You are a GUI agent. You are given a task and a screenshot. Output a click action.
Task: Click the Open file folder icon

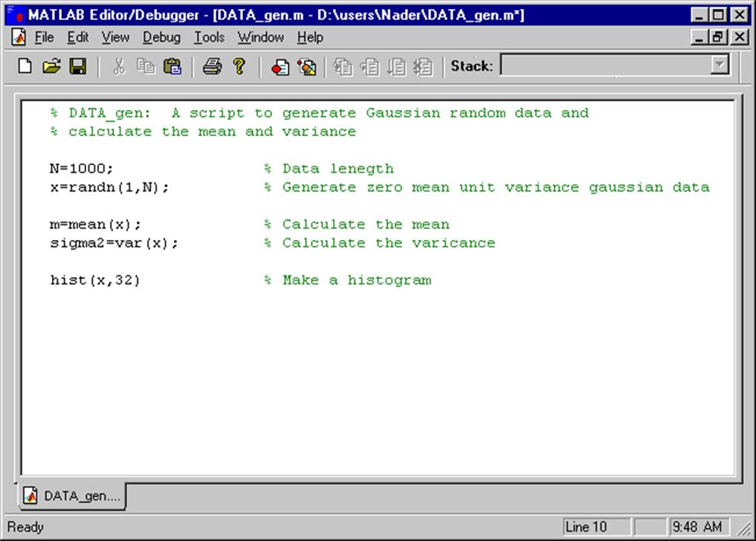click(51, 66)
